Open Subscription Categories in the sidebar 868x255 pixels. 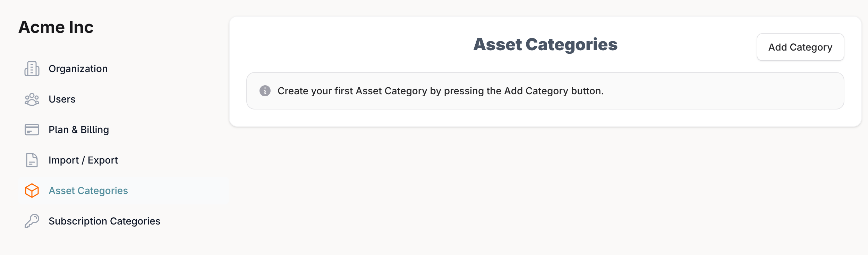[x=104, y=221]
